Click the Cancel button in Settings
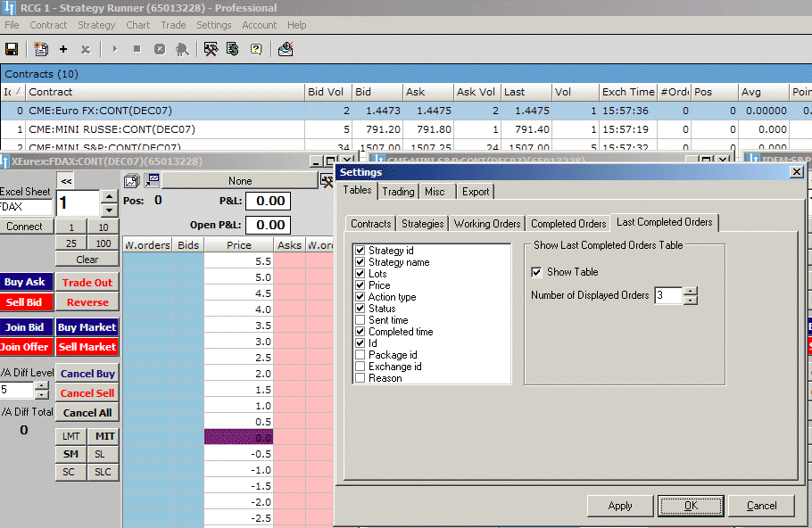The width and height of the screenshot is (812, 528). pos(761,506)
